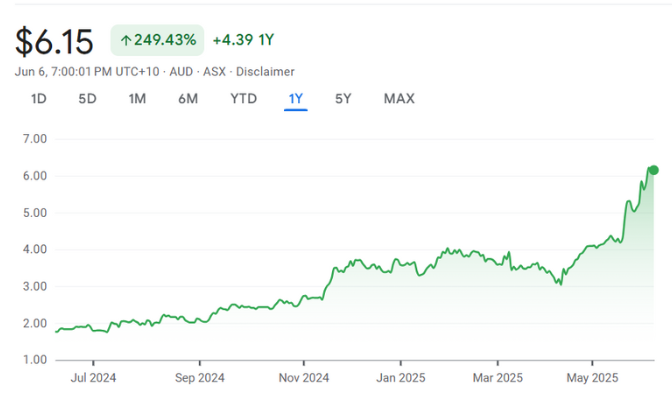The image size is (672, 400).
Task: Click the green endpoint dot on chart
Action: (x=654, y=170)
